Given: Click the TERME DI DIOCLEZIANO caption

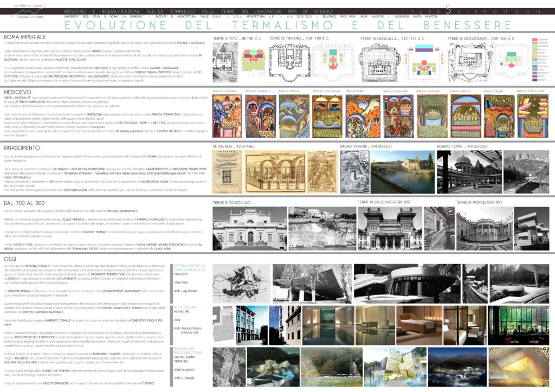Looking at the screenshot, I should [481, 38].
